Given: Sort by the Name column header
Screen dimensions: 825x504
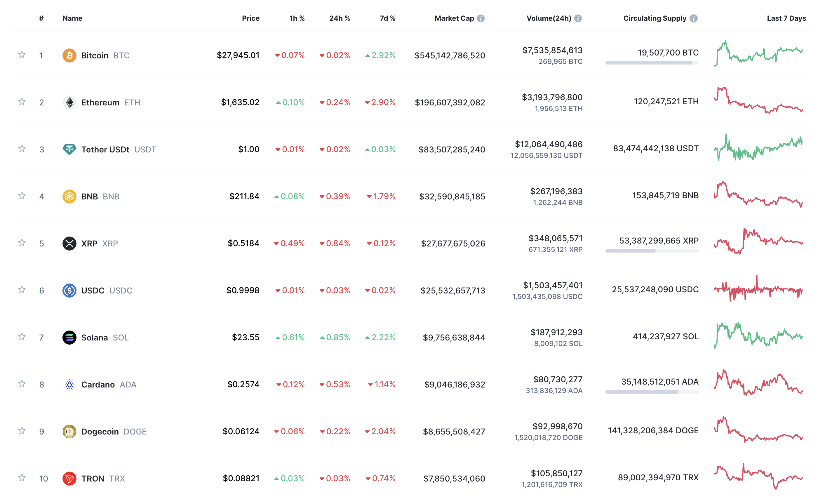Looking at the screenshot, I should click(x=72, y=18).
